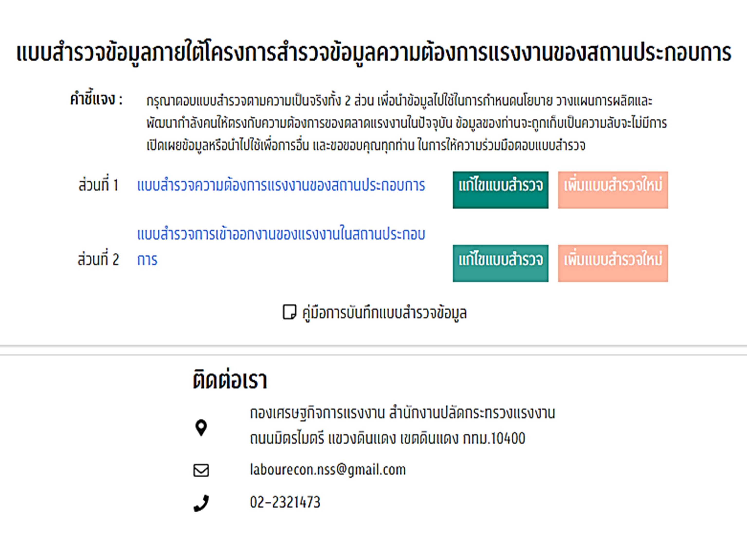This screenshot has width=747, height=560.
Task: Open คู่มือการบันทึกแบบสำรวจข้อมูล manual link
Action: click(x=384, y=313)
